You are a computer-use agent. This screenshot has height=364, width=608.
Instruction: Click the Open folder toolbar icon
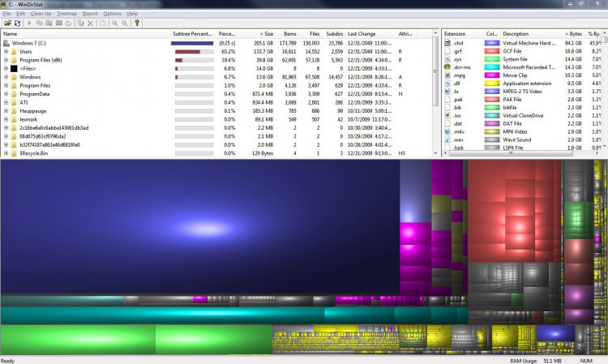coord(8,24)
